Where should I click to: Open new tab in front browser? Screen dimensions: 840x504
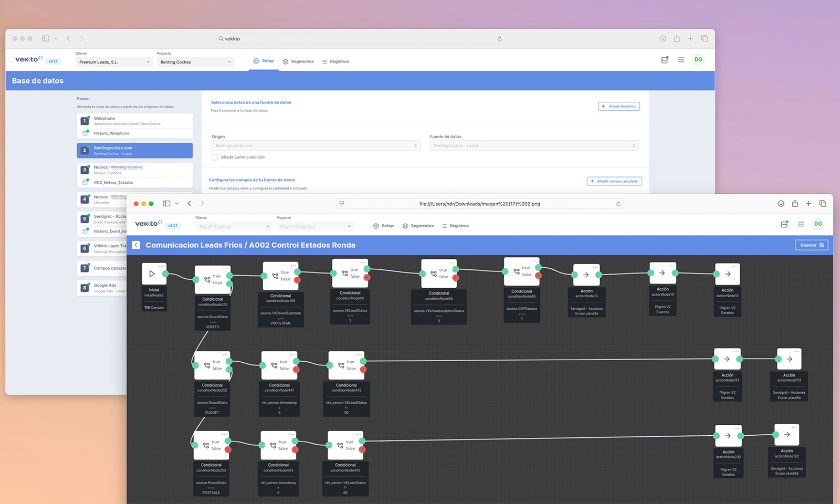tap(808, 203)
